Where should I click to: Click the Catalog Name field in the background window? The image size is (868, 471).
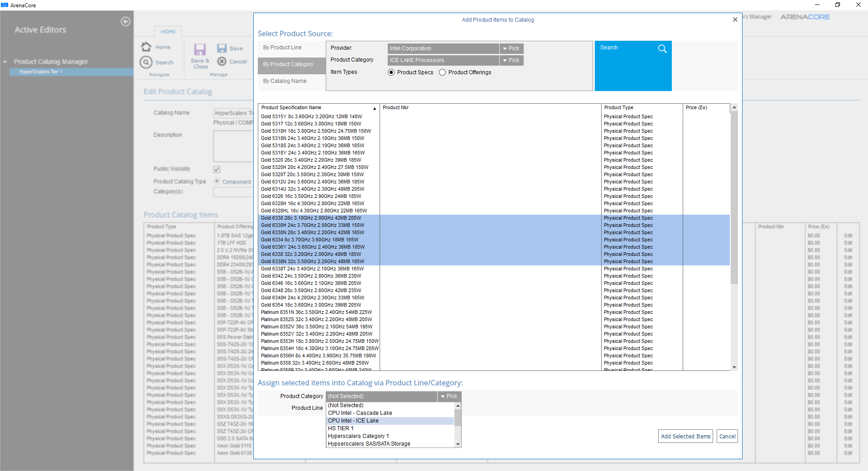point(233,113)
